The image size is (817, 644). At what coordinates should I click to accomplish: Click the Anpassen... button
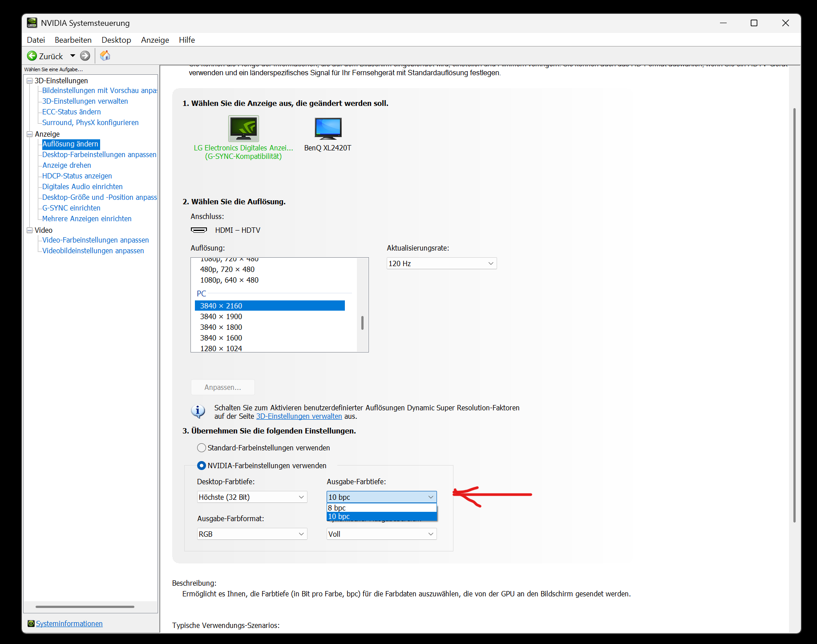[223, 387]
